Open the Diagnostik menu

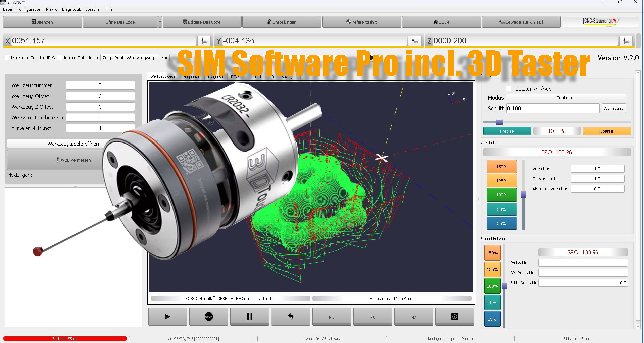pos(71,9)
